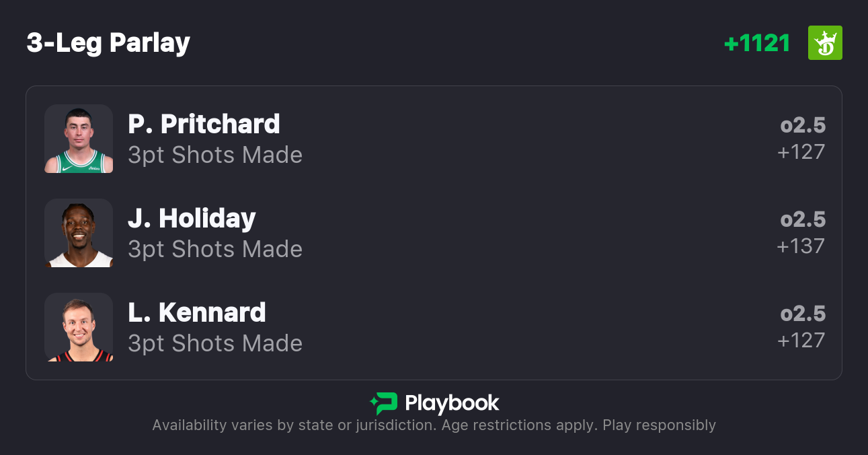
Task: Select the +1121 parlay odds
Action: 757,43
